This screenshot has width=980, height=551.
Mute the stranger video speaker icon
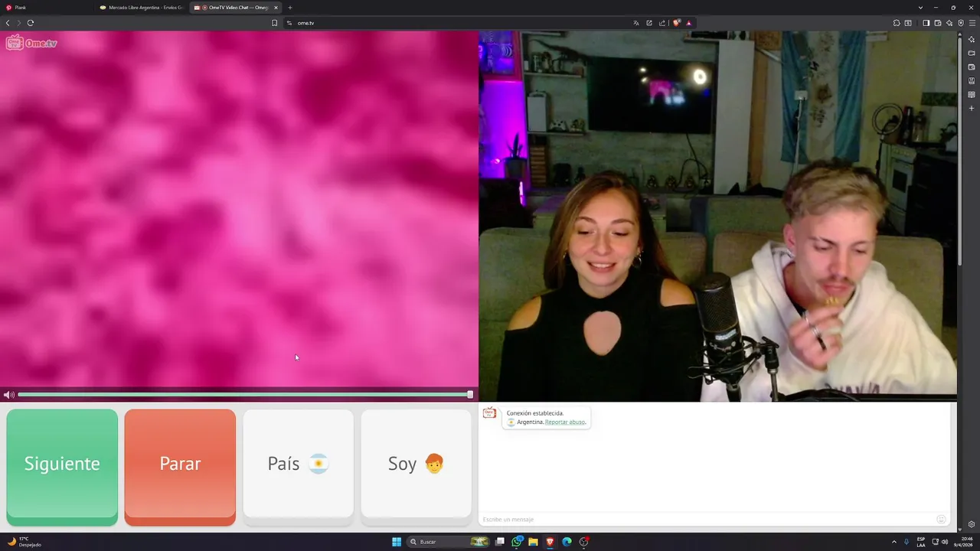coord(9,395)
